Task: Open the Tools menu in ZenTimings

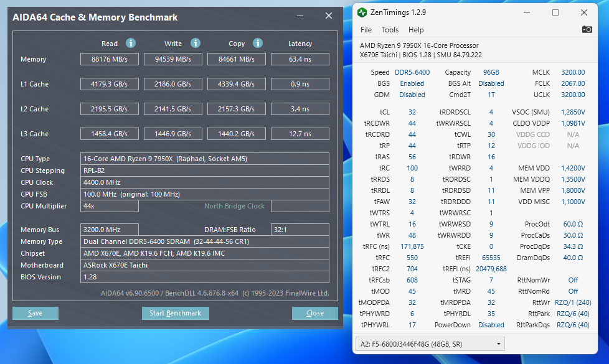Action: 390,30
